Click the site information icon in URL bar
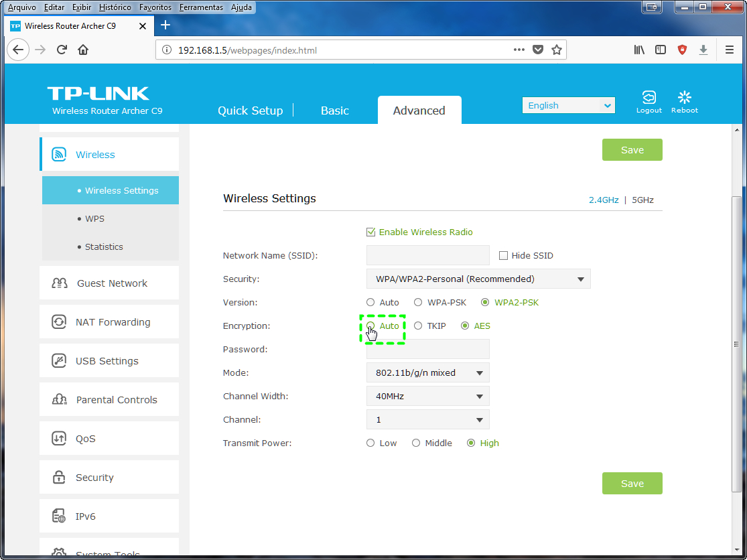 [x=166, y=50]
